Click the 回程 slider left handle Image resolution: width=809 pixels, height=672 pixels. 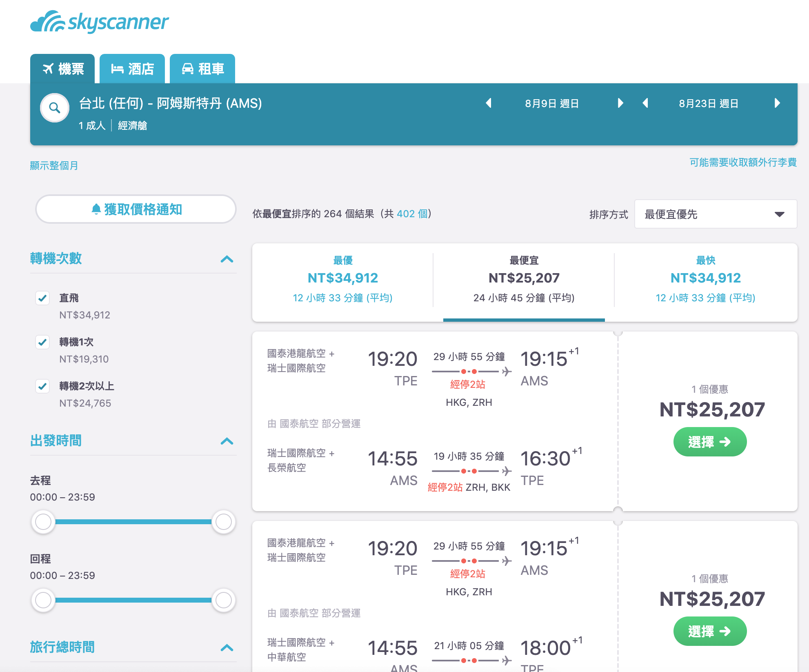pos(43,600)
